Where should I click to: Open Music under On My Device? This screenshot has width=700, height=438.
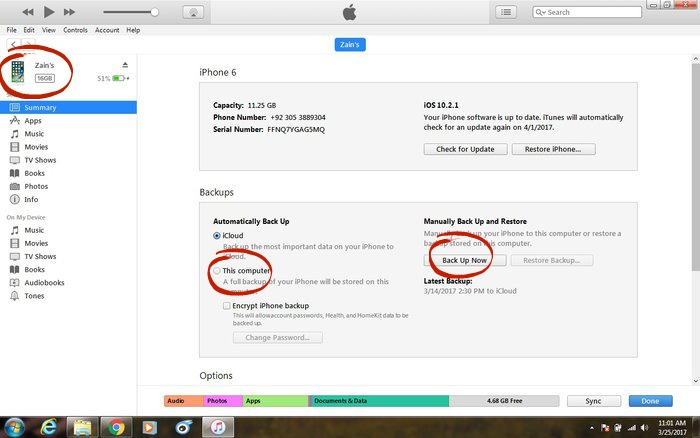click(34, 230)
